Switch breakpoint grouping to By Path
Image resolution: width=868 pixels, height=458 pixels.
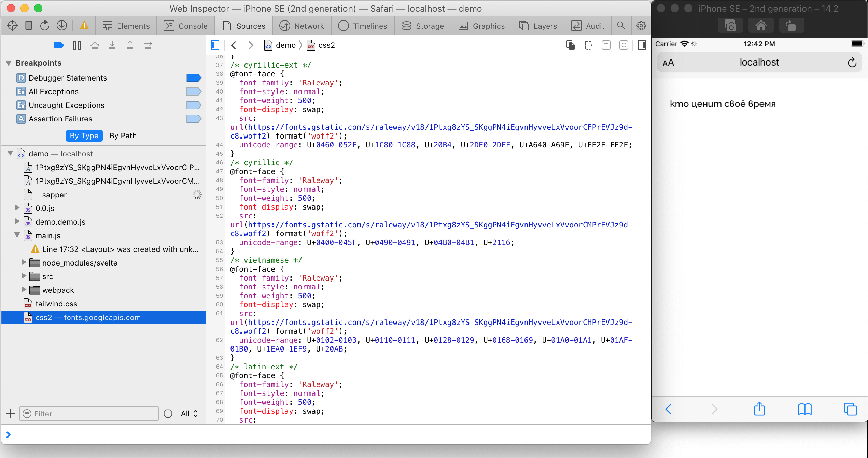(x=123, y=135)
